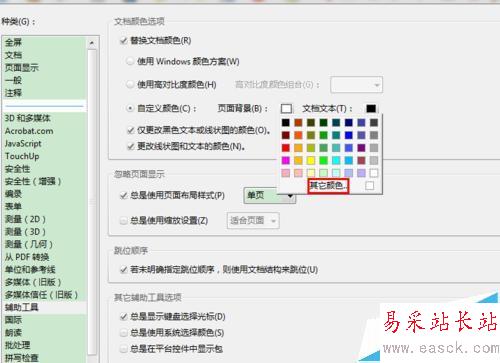Open 3D 和多媒体 category
The width and height of the screenshot is (500, 363).
coord(28,118)
